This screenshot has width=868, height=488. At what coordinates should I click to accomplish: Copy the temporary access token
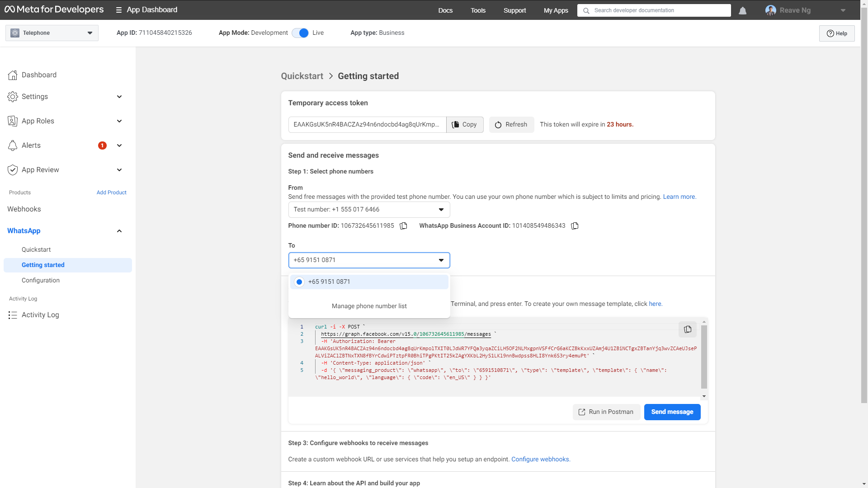pyautogui.click(x=465, y=125)
